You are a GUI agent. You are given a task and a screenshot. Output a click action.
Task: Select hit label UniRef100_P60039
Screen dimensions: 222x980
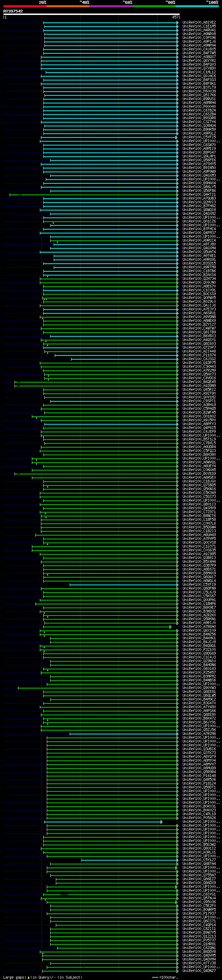[x=199, y=91]
